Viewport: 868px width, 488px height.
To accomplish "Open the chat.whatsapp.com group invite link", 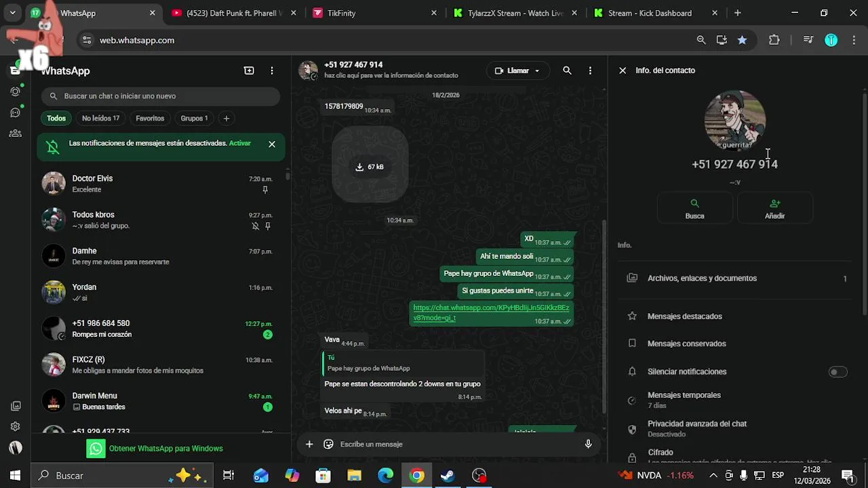I will tap(491, 312).
